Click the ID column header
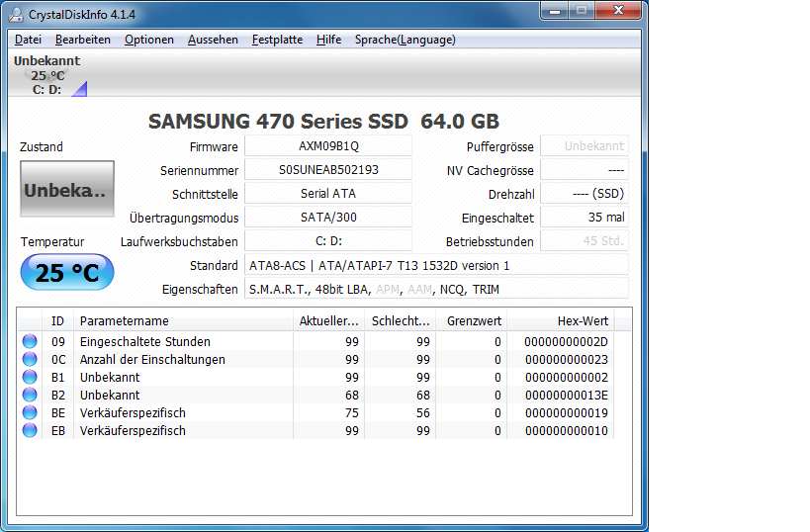810x532 pixels. click(x=57, y=320)
